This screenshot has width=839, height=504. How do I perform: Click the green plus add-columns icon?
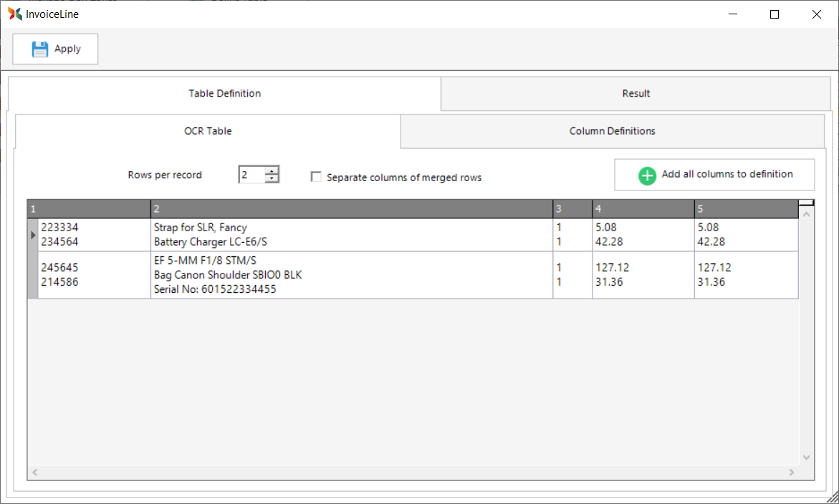click(x=647, y=175)
